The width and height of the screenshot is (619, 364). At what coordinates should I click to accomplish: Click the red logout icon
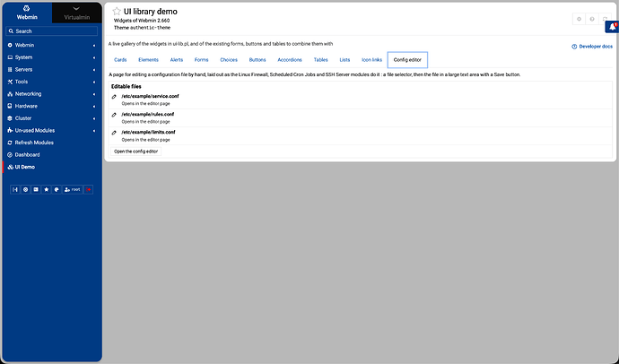(89, 190)
